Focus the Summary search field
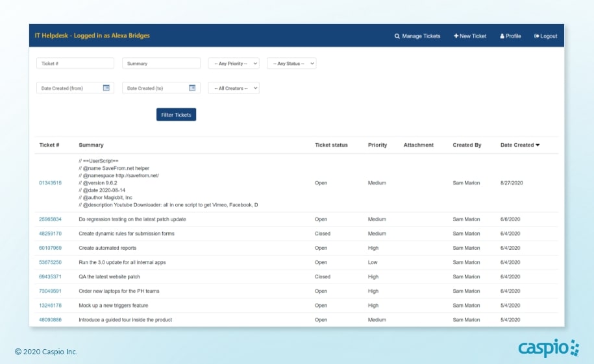 pyautogui.click(x=161, y=64)
